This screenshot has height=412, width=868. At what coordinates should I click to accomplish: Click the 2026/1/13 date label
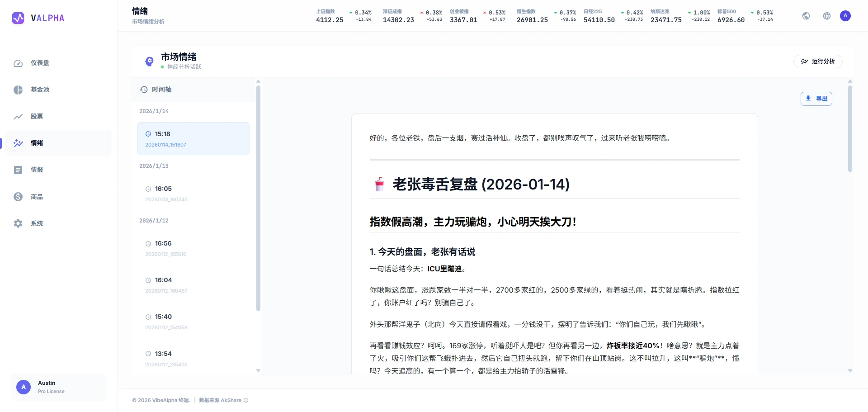click(x=154, y=166)
